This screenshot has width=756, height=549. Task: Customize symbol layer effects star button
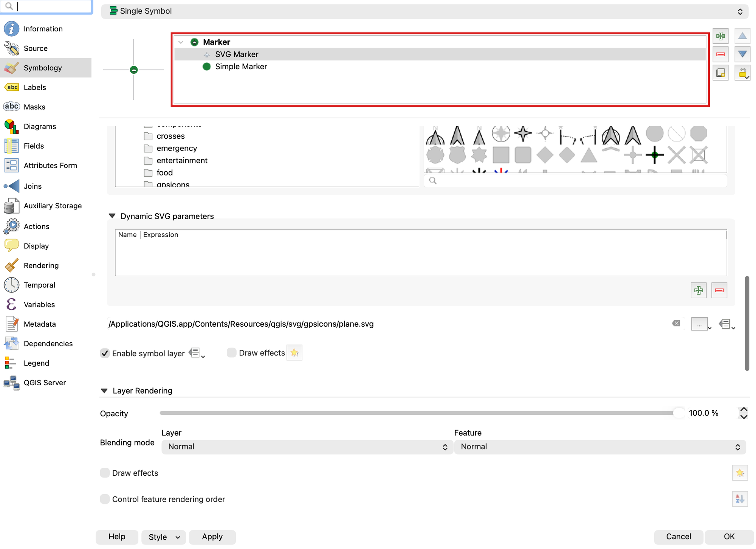click(294, 353)
